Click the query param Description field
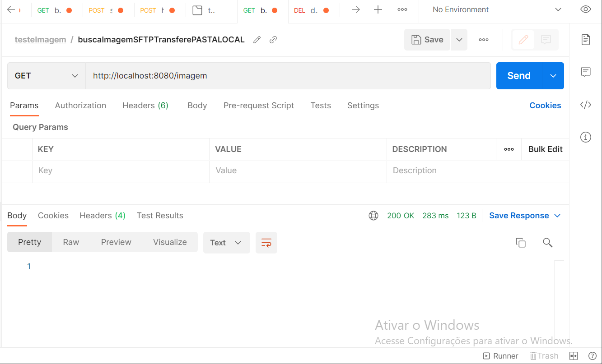602x364 pixels. (x=478, y=171)
